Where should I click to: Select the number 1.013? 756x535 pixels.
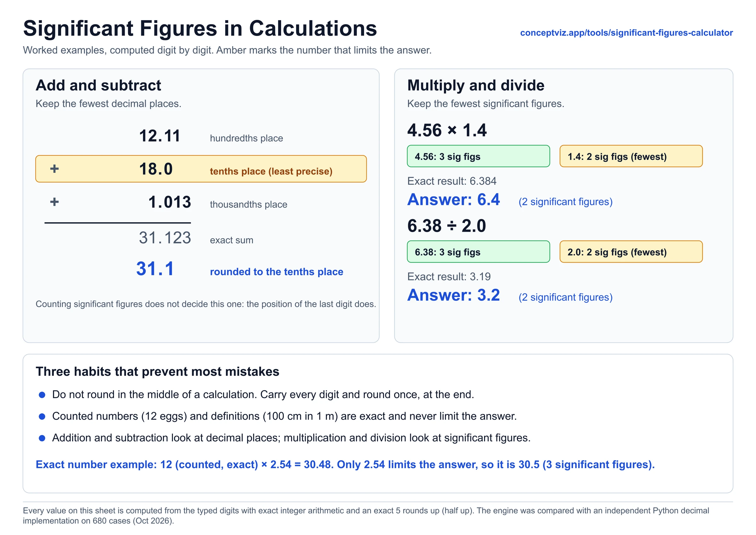[169, 202]
